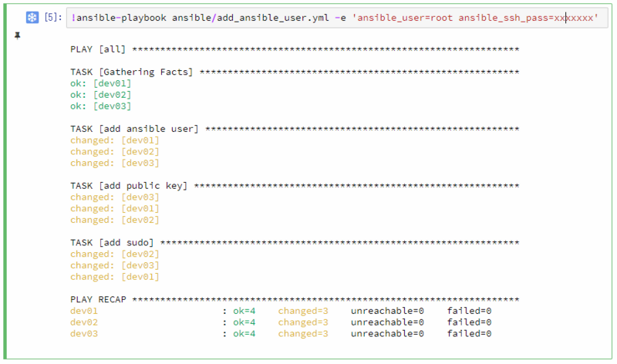Click 'ok: [dev03]' under Gathering Facts
The image size is (617, 364).
pos(101,106)
